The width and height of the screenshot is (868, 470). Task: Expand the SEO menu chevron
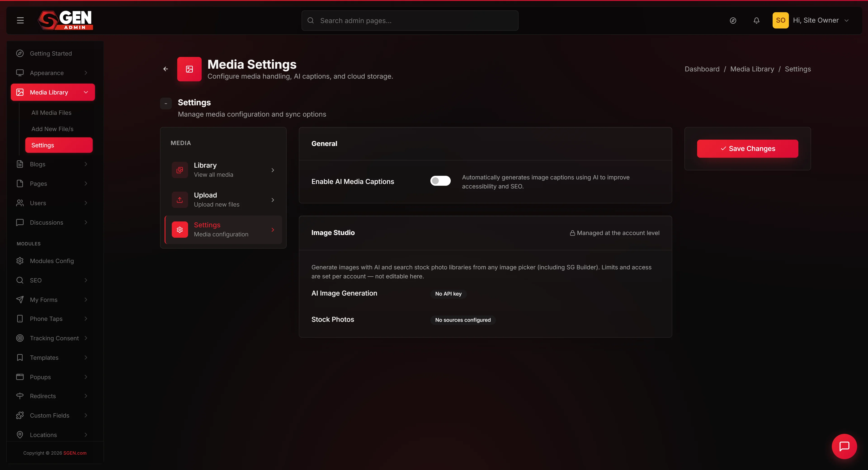click(86, 280)
